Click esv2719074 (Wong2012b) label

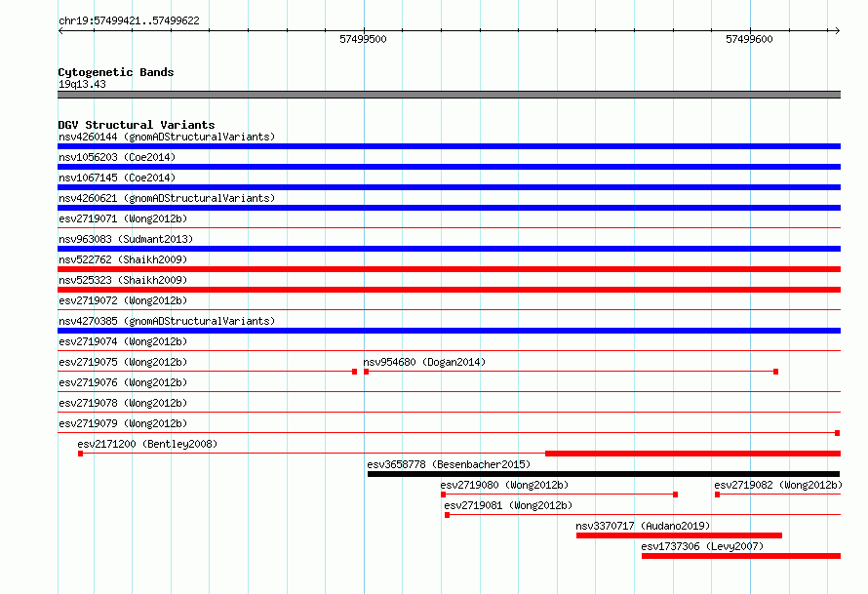(123, 341)
